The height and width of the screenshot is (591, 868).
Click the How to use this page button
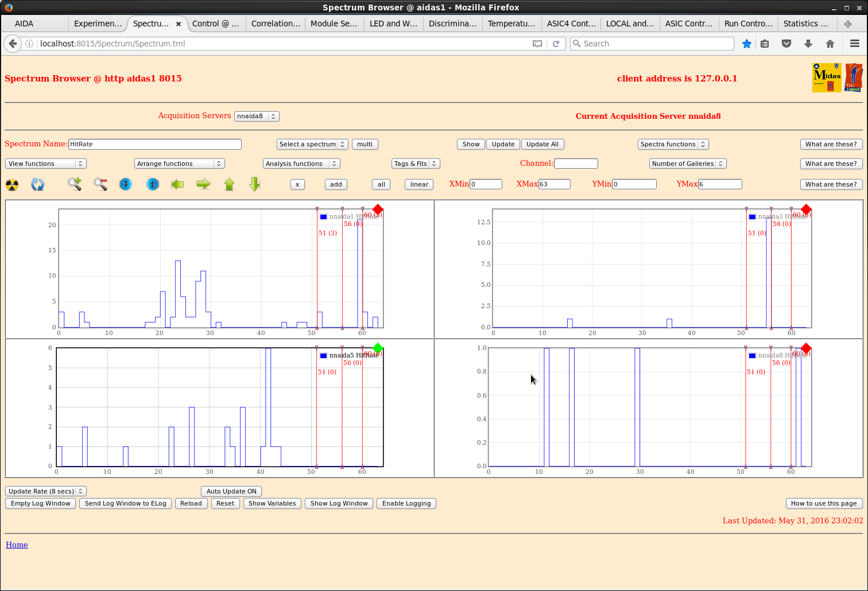click(824, 503)
